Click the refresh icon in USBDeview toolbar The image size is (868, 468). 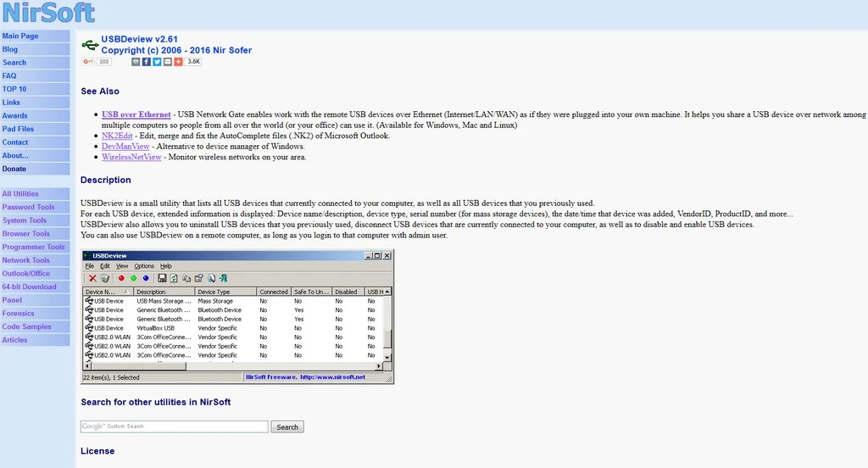(x=174, y=278)
